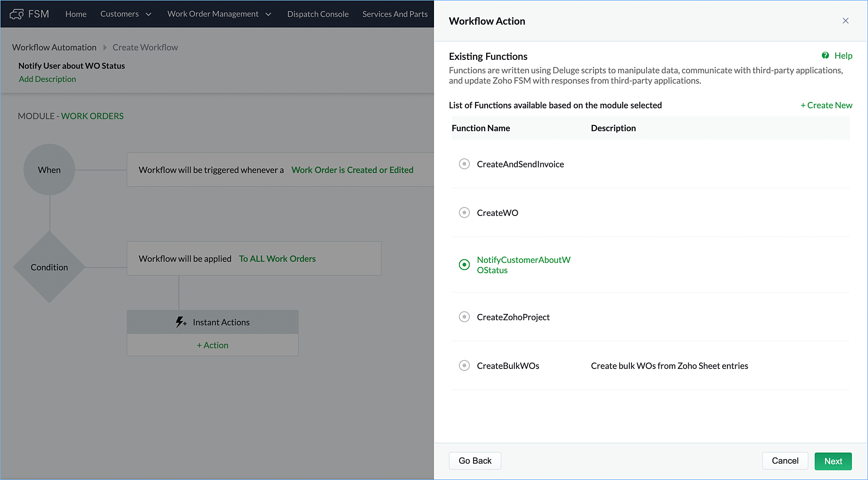The height and width of the screenshot is (480, 868).
Task: Select the CreateBulkWOs radio button
Action: (464, 366)
